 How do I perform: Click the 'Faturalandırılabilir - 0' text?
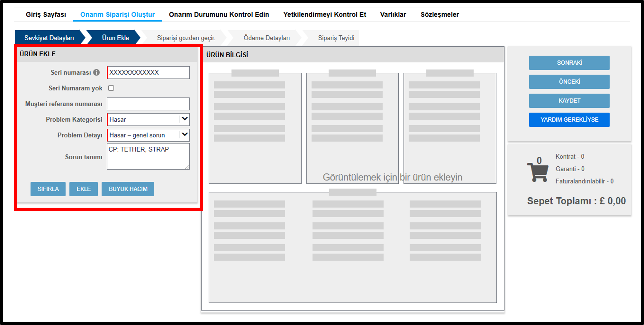click(585, 181)
